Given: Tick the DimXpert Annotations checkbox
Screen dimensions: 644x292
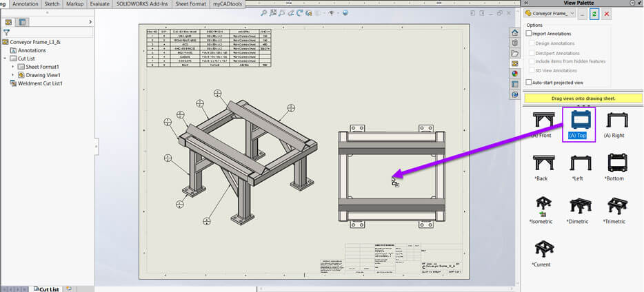Looking at the screenshot, I should point(532,53).
